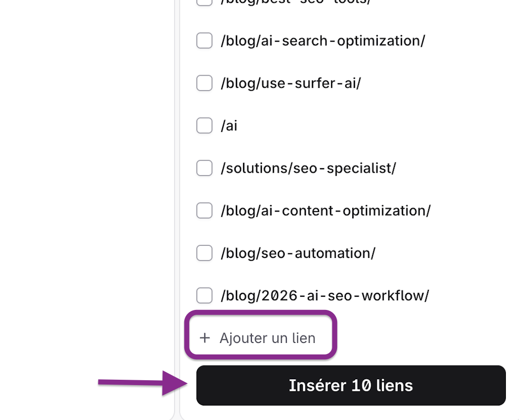Click the /blog/use-surfer-ai/ link label
Screen dimensions: 519x420
point(291,83)
